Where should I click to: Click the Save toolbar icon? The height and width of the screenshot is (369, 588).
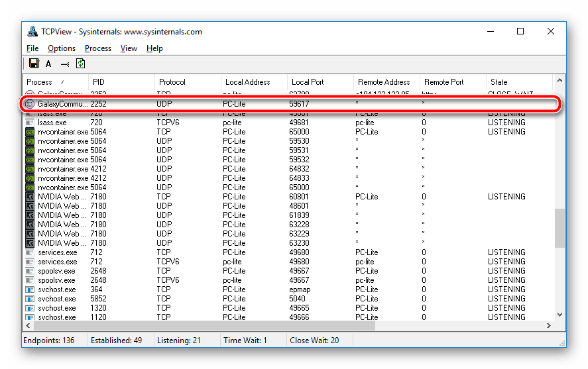tap(34, 64)
